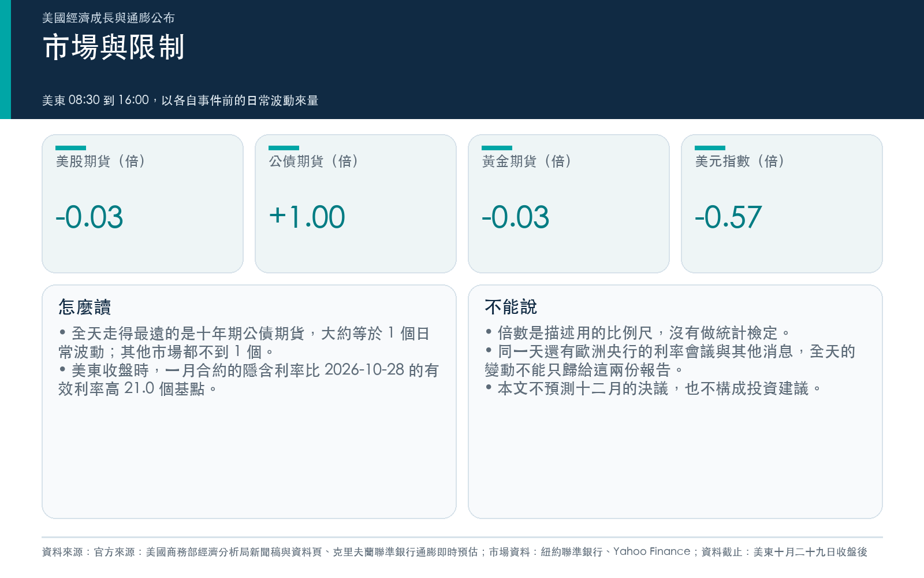Click the bullet about 十年期公債期貨 走得最遠
The image size is (924, 578).
[244, 342]
